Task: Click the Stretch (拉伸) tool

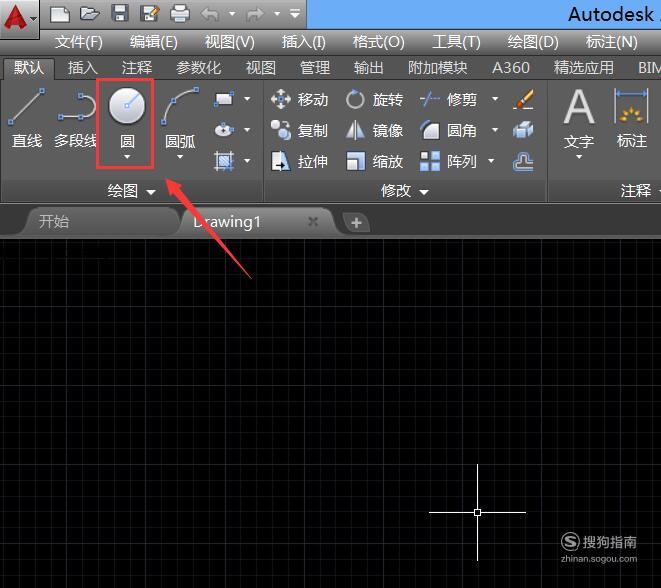Action: pos(299,161)
